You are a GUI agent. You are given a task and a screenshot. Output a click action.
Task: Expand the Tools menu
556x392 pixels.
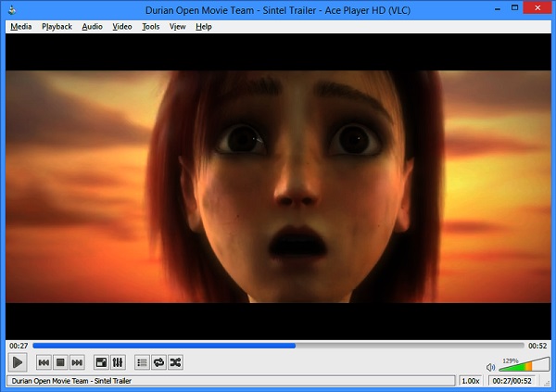(151, 27)
